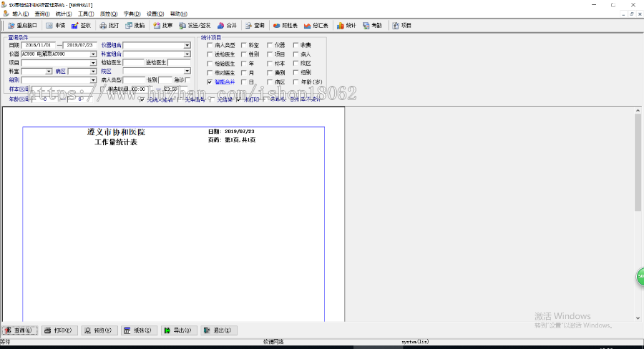Screen dimensions: 644x349
Task: Click the end date field 2019/07/23
Action: (x=79, y=45)
